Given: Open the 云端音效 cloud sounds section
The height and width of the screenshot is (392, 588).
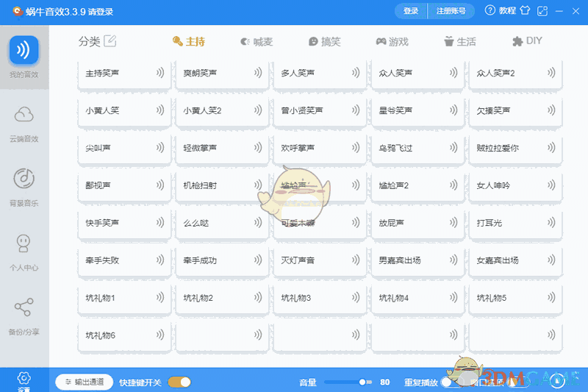Looking at the screenshot, I should click(x=24, y=124).
